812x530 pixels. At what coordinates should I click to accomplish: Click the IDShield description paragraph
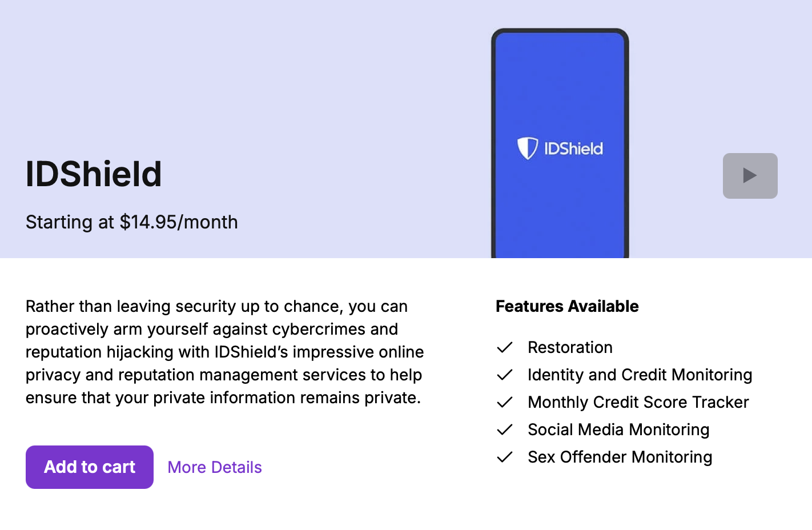coord(224,352)
